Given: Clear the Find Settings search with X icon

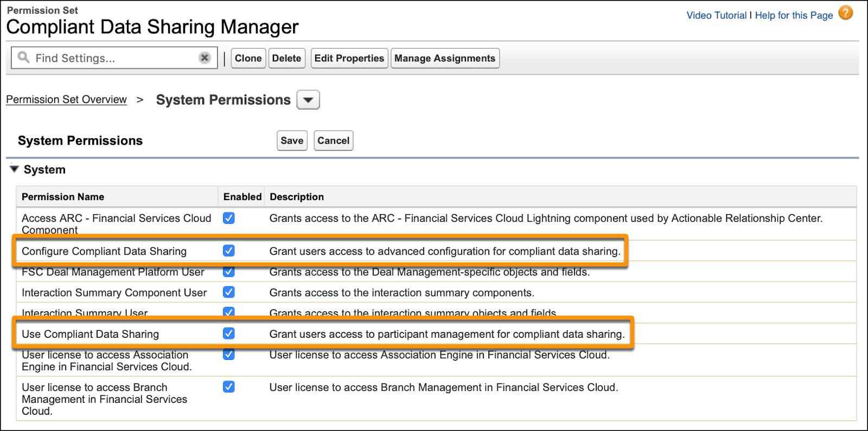Looking at the screenshot, I should 205,58.
